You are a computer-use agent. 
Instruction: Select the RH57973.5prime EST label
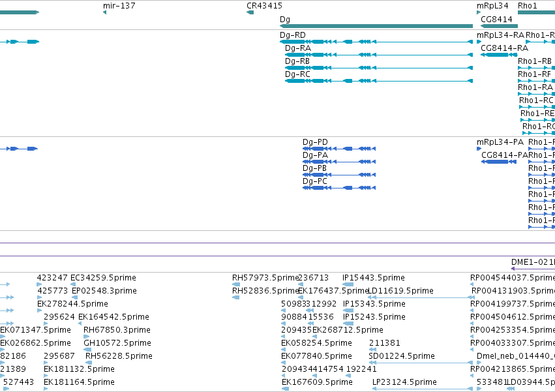[266, 278]
